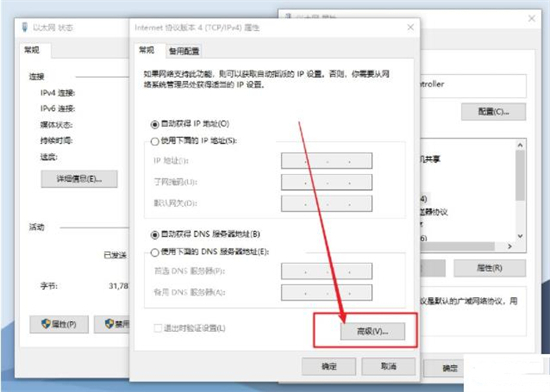Viewport: 550px width, 392px height.
Task: Open 详细信息(E)... in Ethernet status window
Action: pos(79,179)
